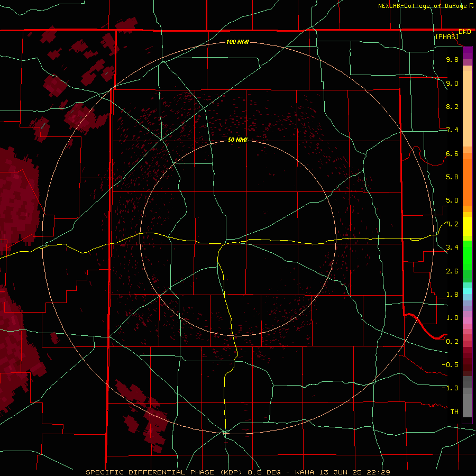Click the 1.0 legend value
The height and width of the screenshot is (476, 476).
point(452,318)
